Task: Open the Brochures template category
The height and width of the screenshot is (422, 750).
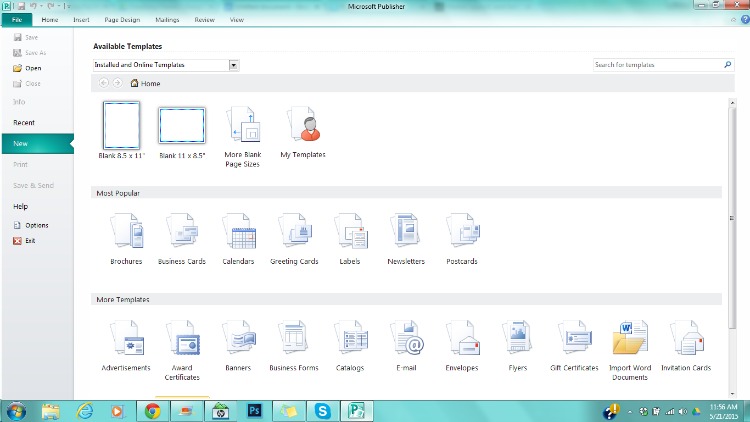Action: point(126,239)
